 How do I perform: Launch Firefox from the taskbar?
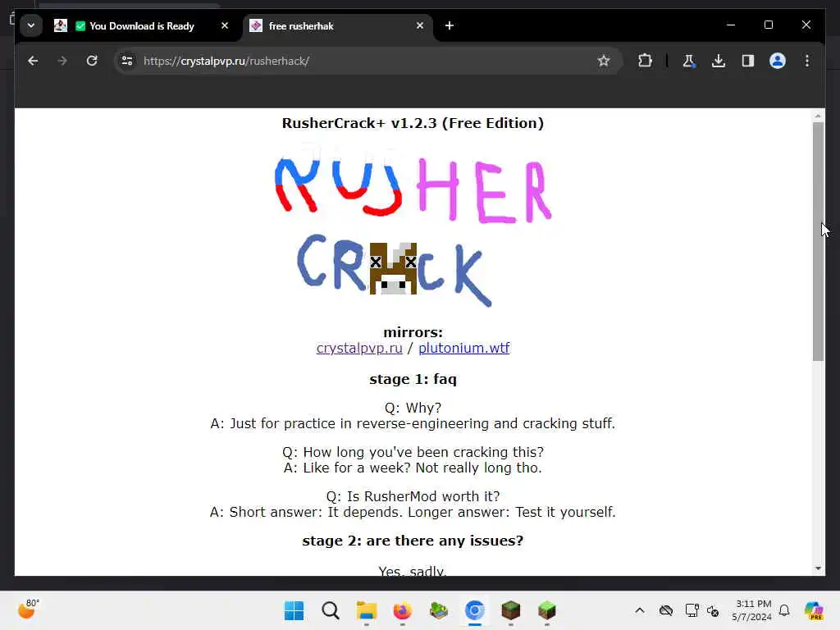402,610
